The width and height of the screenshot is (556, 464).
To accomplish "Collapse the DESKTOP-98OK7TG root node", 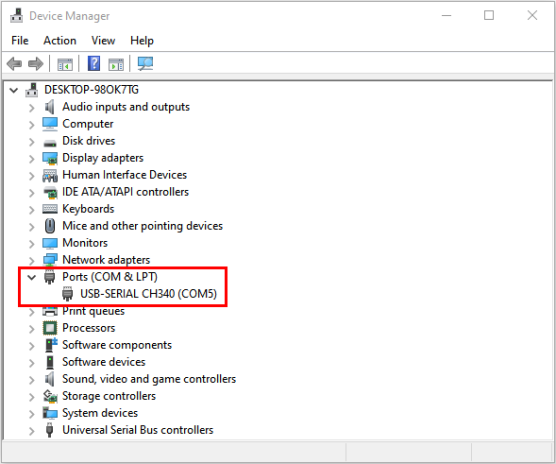I will tap(14, 90).
